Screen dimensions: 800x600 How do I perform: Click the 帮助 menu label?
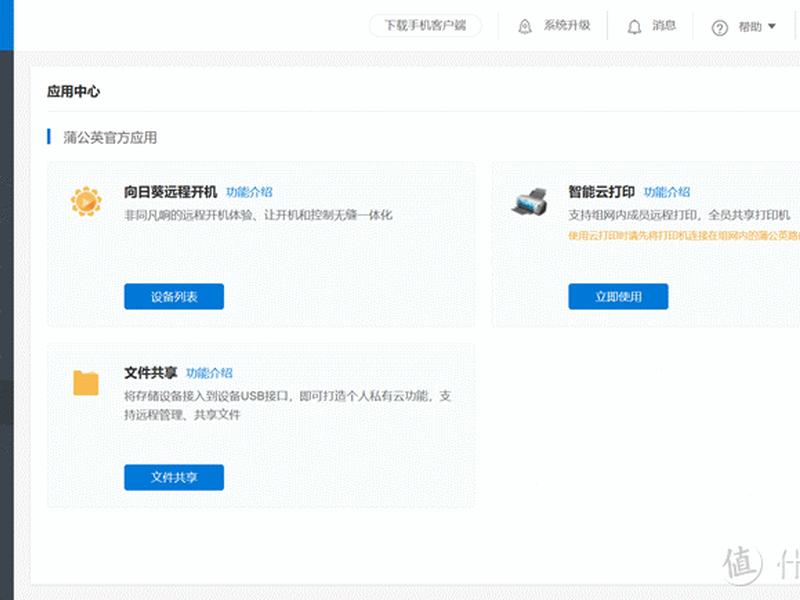coord(750,27)
